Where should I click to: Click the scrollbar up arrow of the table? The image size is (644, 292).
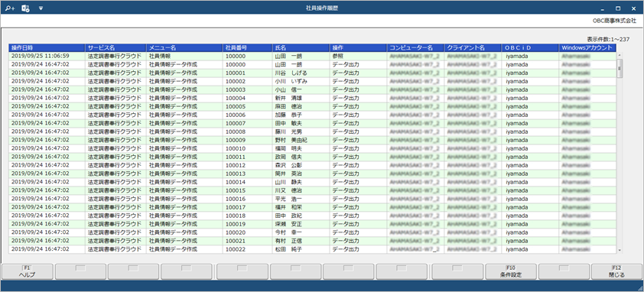(620, 54)
